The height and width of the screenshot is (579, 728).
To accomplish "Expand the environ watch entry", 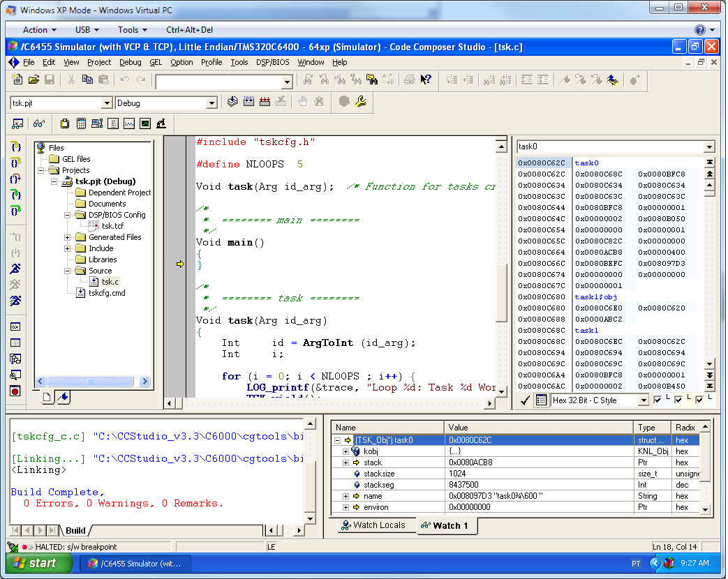I will [x=346, y=508].
